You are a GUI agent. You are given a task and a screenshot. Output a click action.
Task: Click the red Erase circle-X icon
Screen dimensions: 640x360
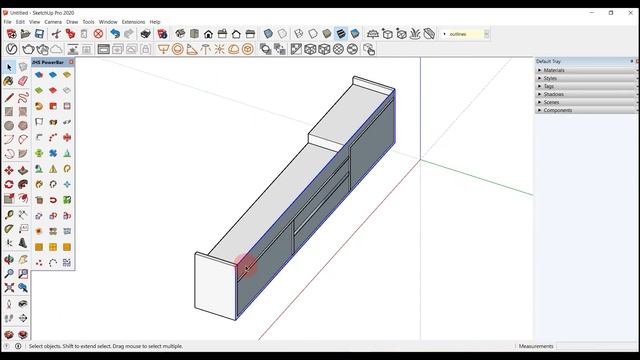click(x=98, y=34)
